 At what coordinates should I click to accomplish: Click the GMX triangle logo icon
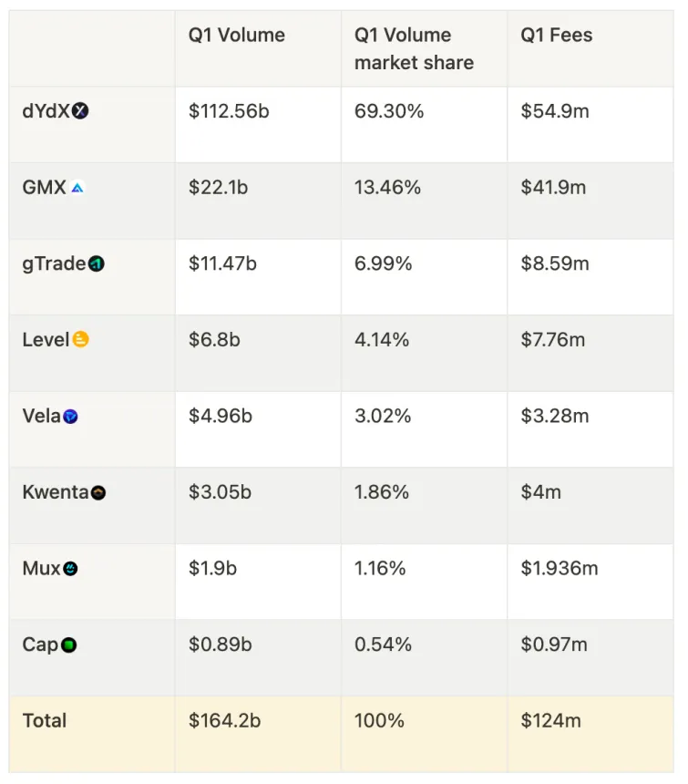[77, 189]
